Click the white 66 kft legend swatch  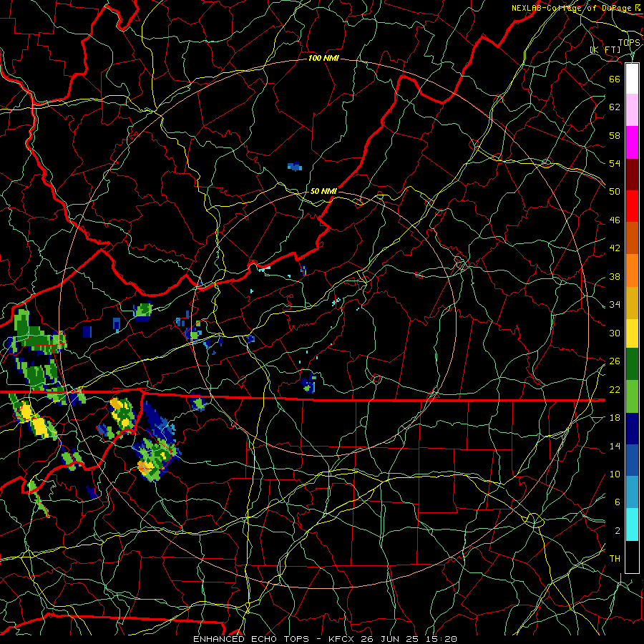632,79
